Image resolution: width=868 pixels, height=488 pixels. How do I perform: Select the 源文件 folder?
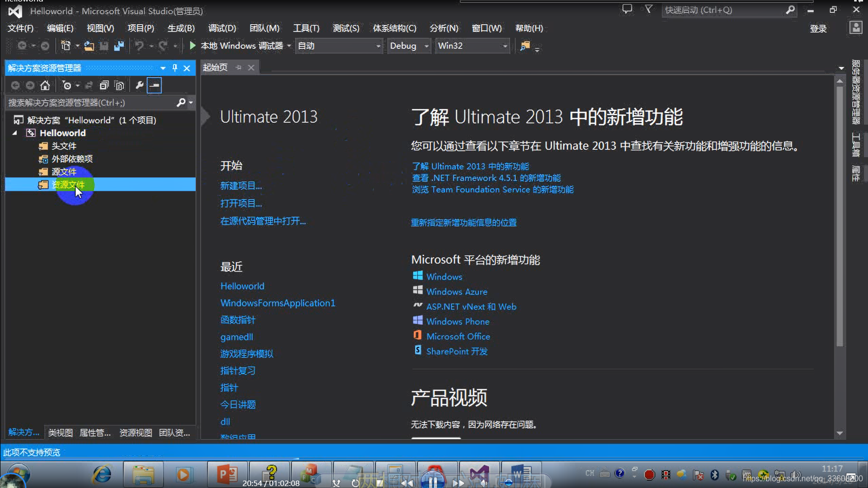click(x=64, y=172)
